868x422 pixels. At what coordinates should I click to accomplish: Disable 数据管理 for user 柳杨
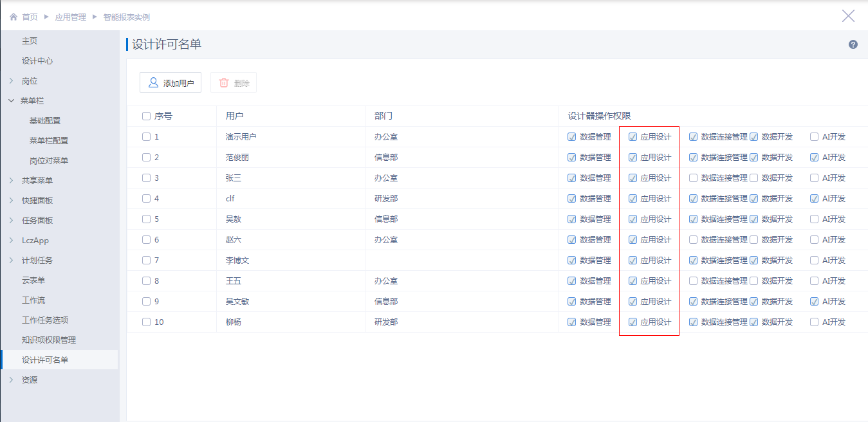[572, 322]
